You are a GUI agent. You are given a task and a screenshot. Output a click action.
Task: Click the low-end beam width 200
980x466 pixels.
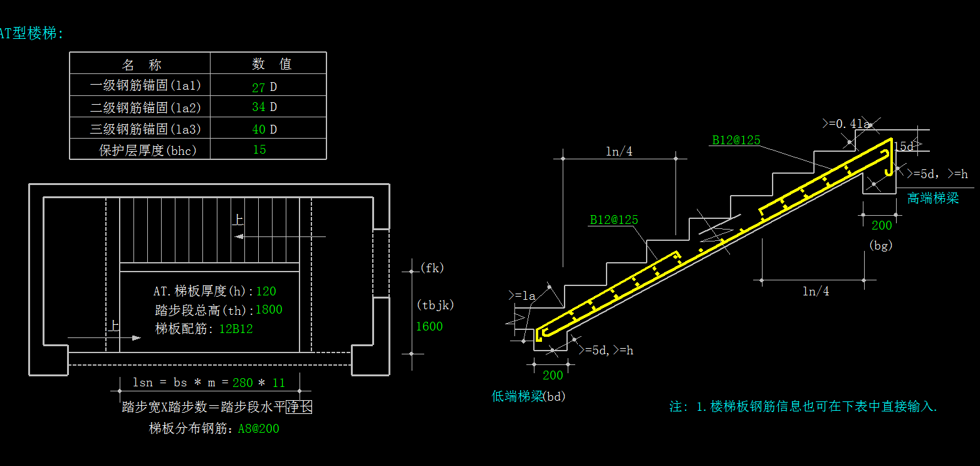[x=553, y=375]
